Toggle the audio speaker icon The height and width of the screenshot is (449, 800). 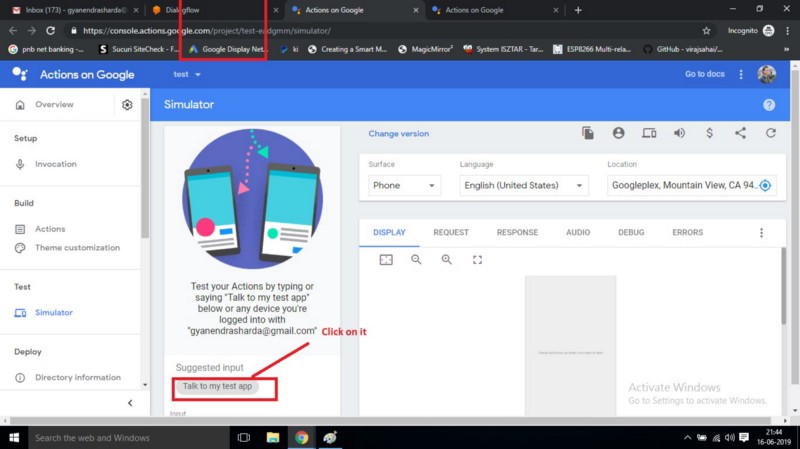pyautogui.click(x=679, y=133)
